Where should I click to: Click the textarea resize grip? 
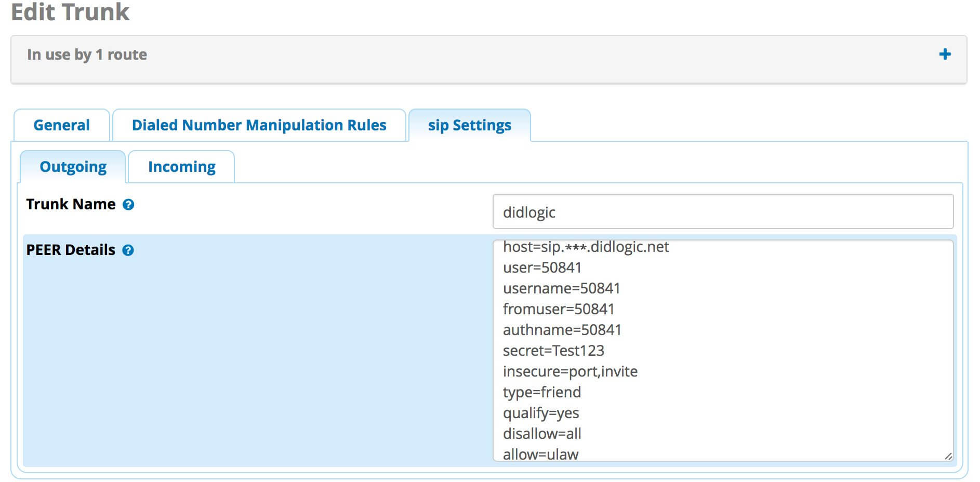click(x=949, y=456)
